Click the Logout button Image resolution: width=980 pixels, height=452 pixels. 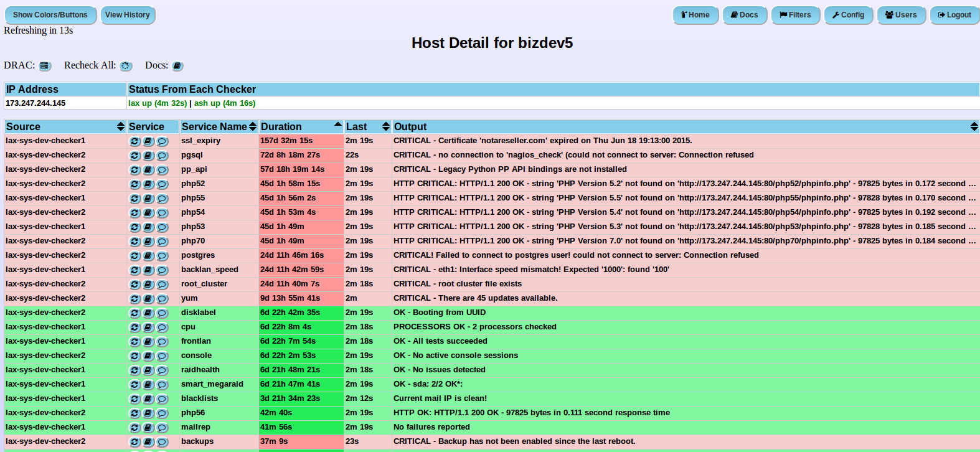coord(954,15)
